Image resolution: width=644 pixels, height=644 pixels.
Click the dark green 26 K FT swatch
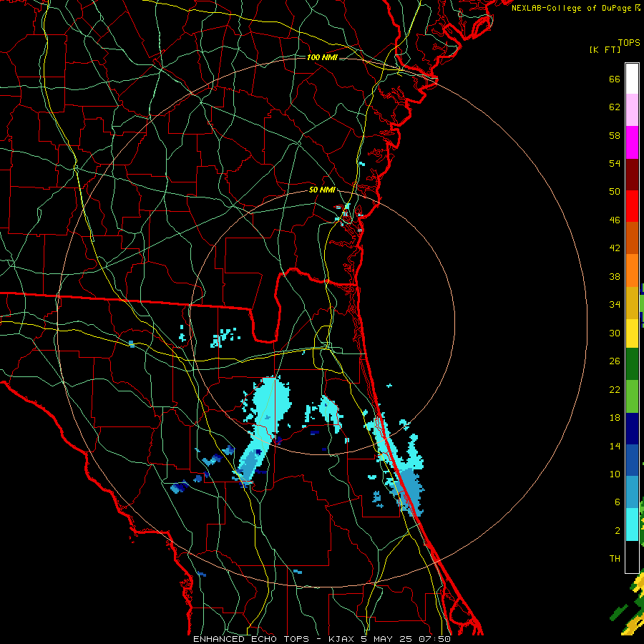(632, 364)
